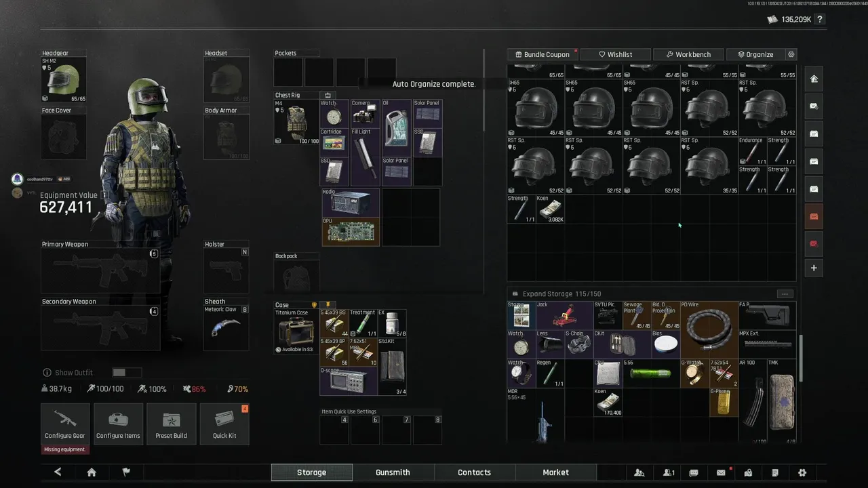The height and width of the screenshot is (488, 868).
Task: Select empty quick use slot 8
Action: 428,430
